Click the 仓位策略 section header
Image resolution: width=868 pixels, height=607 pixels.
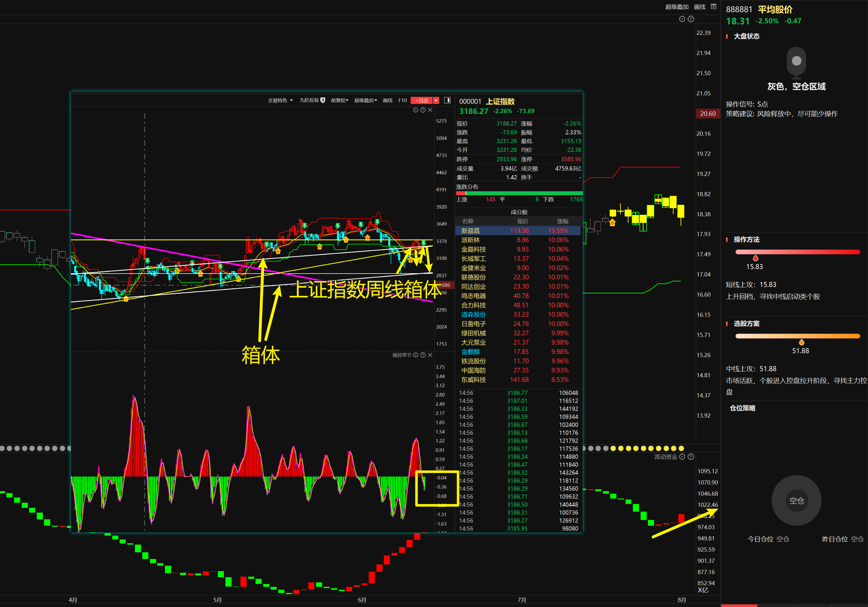(x=743, y=408)
